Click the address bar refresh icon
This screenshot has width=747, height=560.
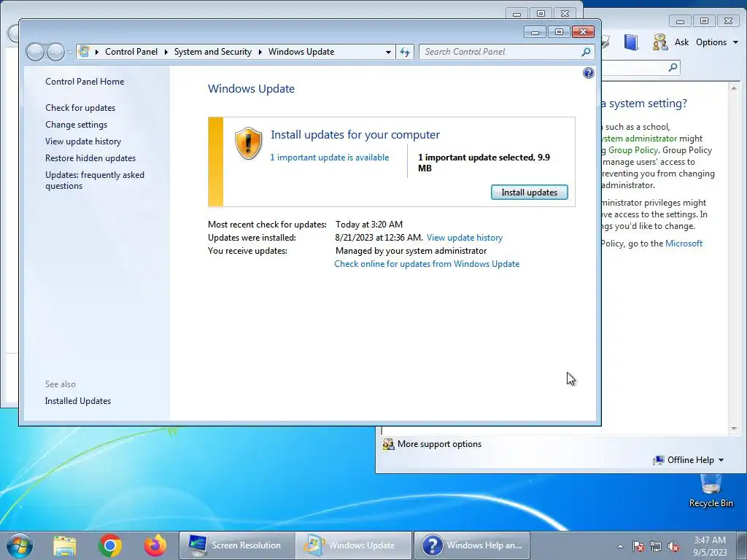[405, 52]
